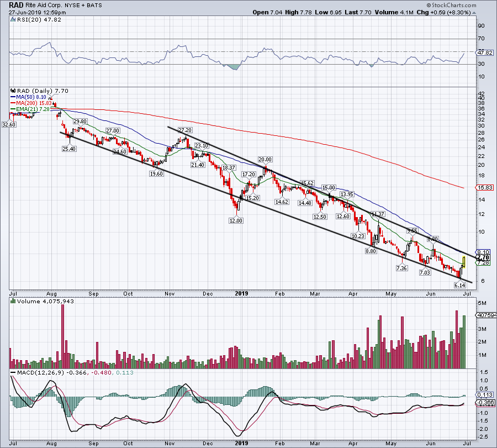Click the 13.95 price annotation
497x448 pixels.
coord(347,194)
